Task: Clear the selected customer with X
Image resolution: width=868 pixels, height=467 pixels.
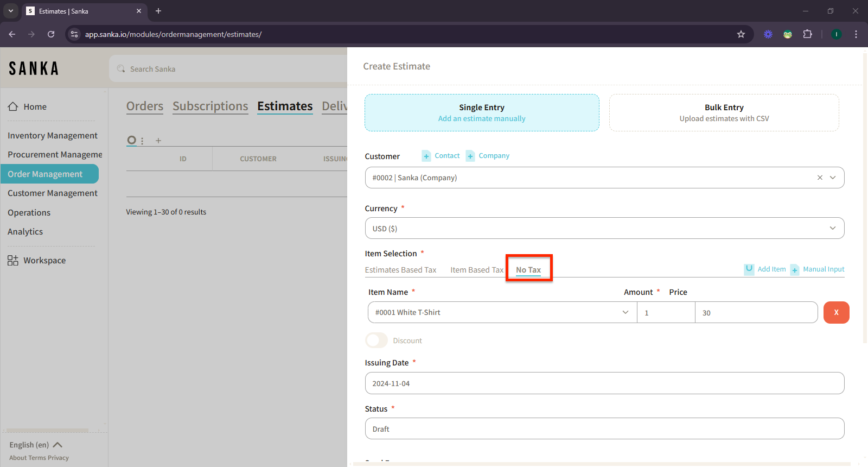Action: 820,178
